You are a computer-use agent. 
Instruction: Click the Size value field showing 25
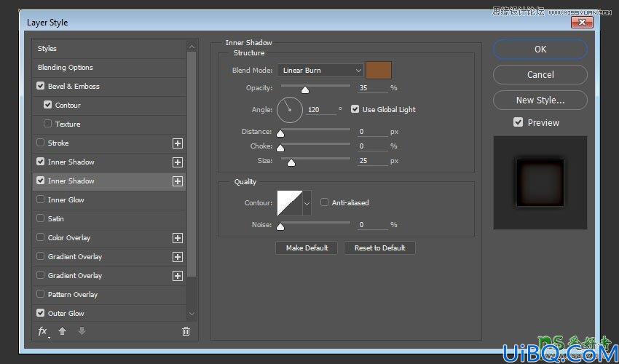pyautogui.click(x=373, y=161)
